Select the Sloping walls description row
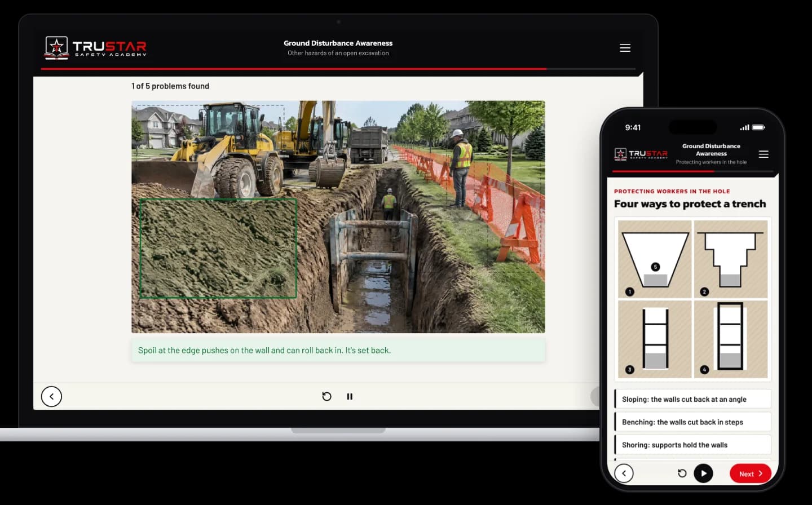 pyautogui.click(x=693, y=399)
